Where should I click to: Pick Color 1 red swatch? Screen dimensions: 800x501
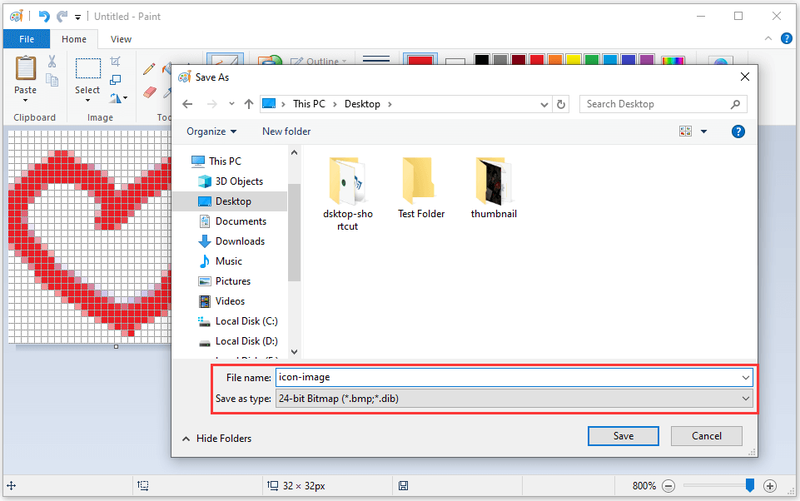[x=420, y=60]
